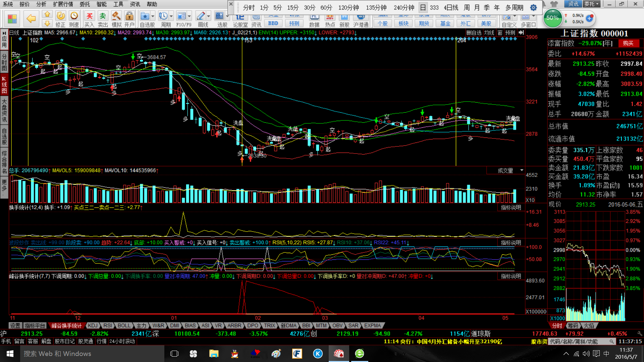Viewport: 644px width, 362px height.
Task: Click the green 卖出 sell icon
Action: tap(103, 16)
